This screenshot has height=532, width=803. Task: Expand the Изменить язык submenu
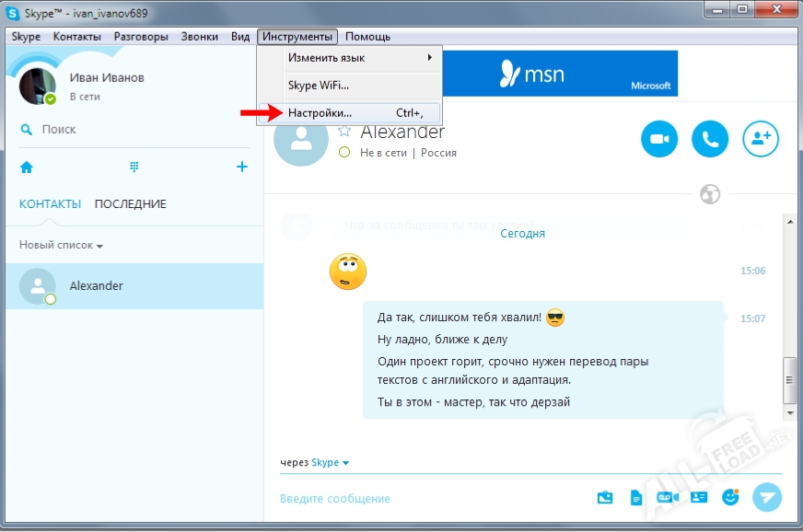(359, 57)
